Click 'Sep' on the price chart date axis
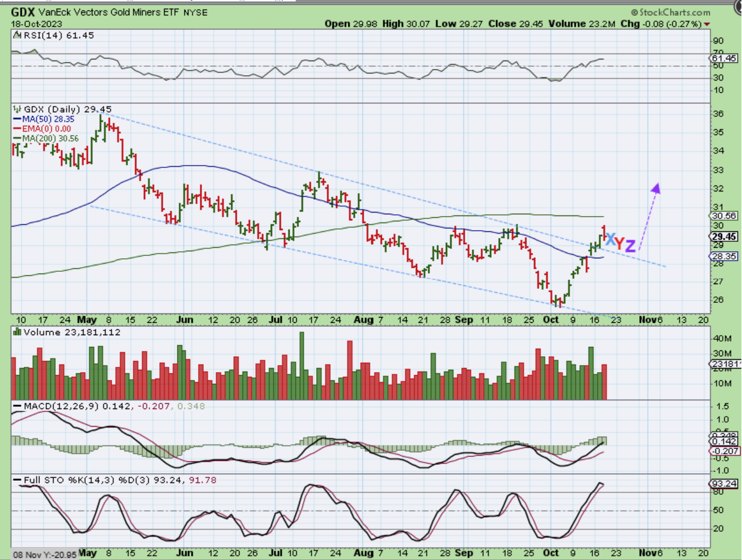This screenshot has height=560, width=742. click(x=464, y=320)
